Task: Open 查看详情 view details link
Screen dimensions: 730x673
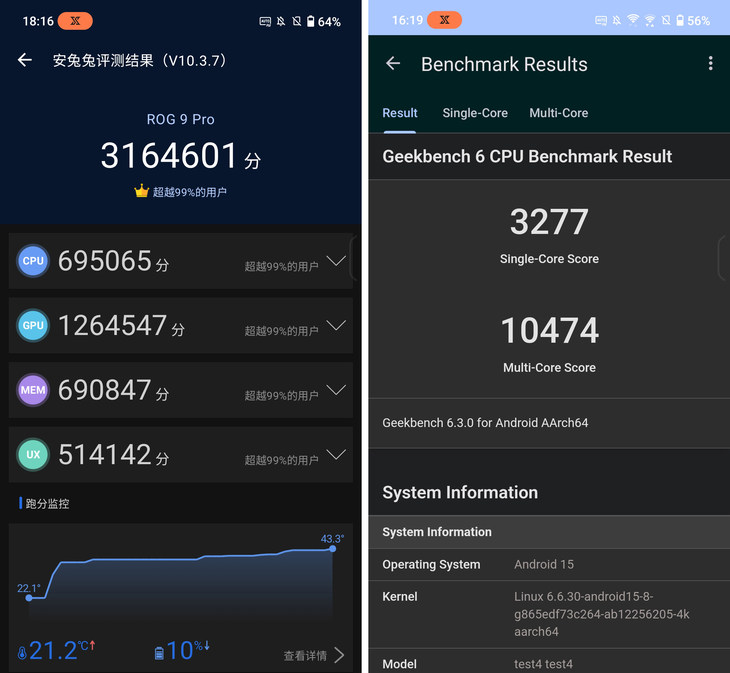Action: pyautogui.click(x=305, y=655)
